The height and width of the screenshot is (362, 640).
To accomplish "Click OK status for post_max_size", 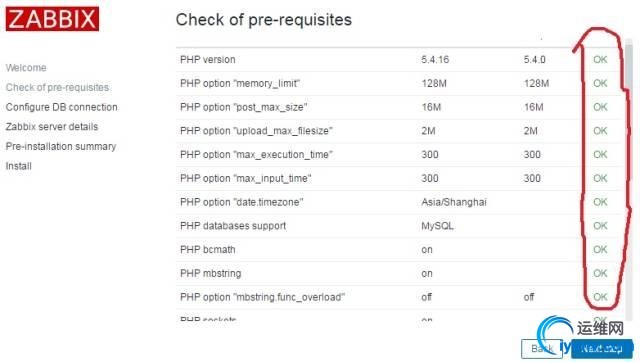I will [600, 107].
